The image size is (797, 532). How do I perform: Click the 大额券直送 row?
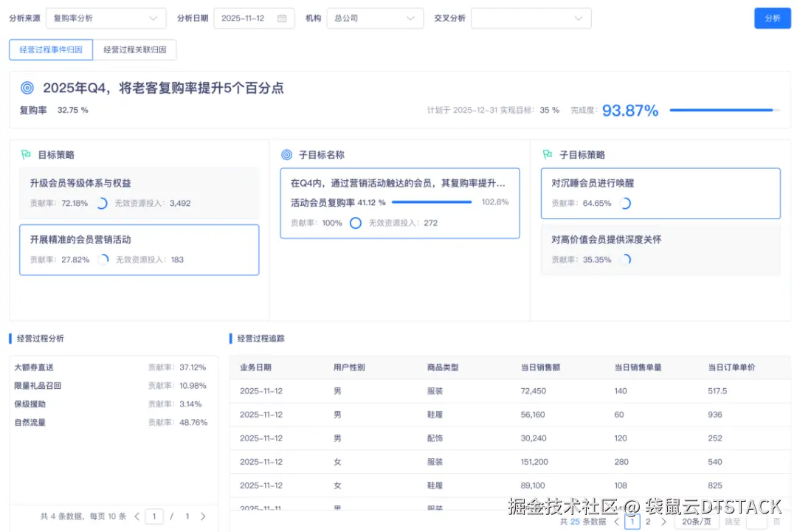point(114,367)
